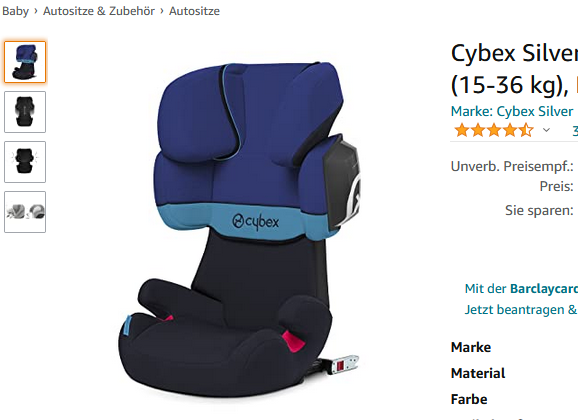Image resolution: width=578 pixels, height=420 pixels.
Task: Open the Baby breadcrumb category
Action: click(15, 11)
